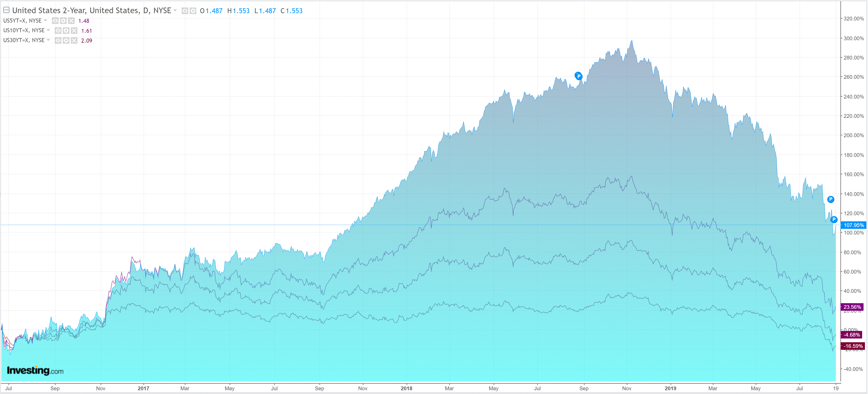Toggle visibility eye of United States 2-Year series

pyautogui.click(x=185, y=11)
